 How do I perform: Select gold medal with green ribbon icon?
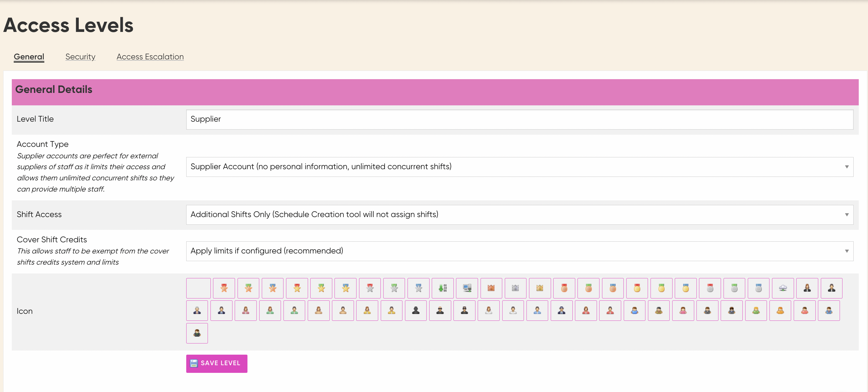click(x=661, y=288)
